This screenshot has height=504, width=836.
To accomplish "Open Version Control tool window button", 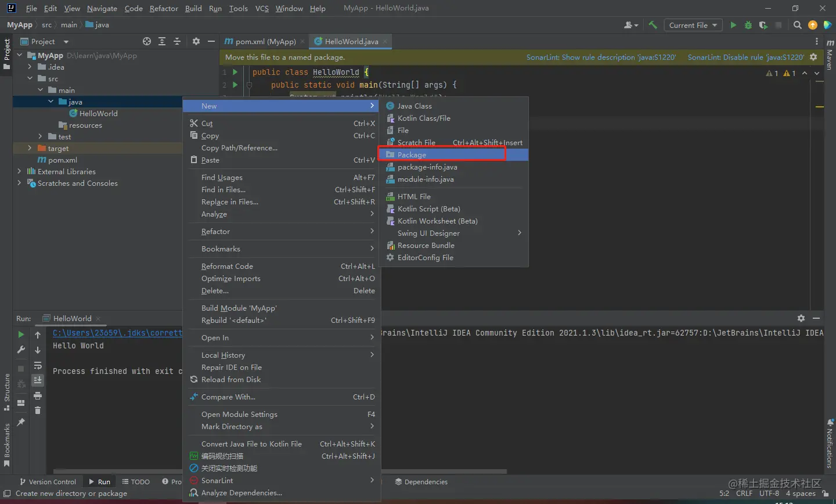I will click(48, 481).
